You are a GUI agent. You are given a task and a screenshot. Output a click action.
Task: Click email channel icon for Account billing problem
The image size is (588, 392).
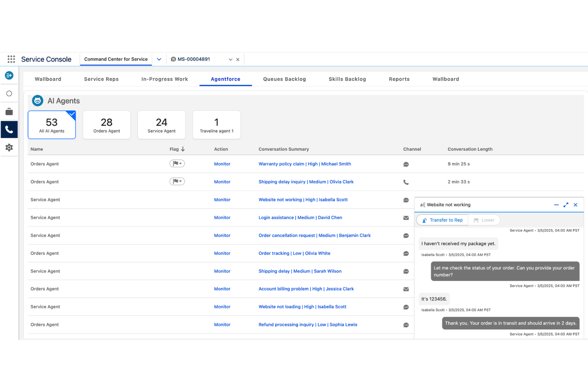[x=406, y=289]
